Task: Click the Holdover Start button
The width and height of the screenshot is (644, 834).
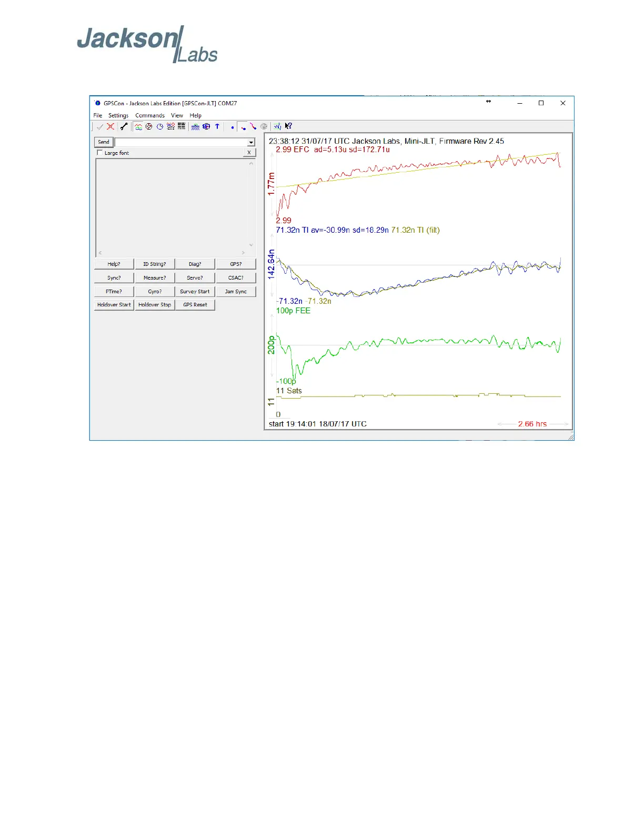Action: 114,305
